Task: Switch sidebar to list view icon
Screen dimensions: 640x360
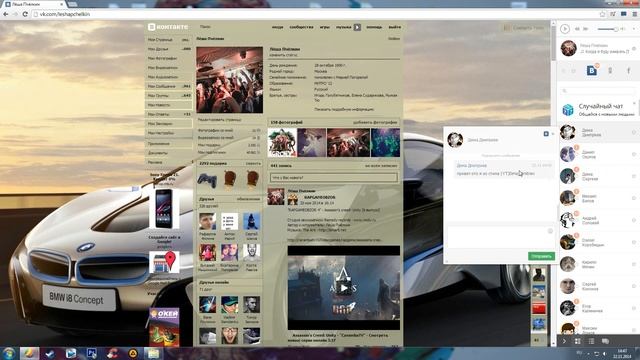Action: pyautogui.click(x=591, y=341)
